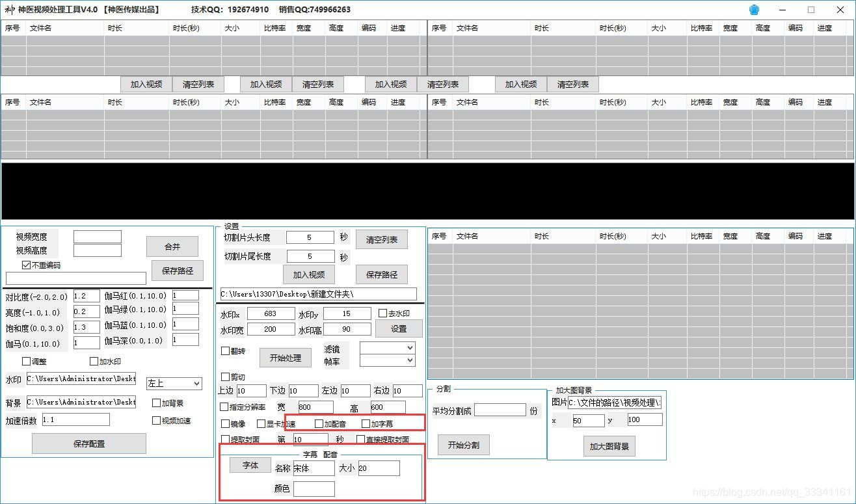
Task: Click the 伽马红 value field
Action: [185, 295]
